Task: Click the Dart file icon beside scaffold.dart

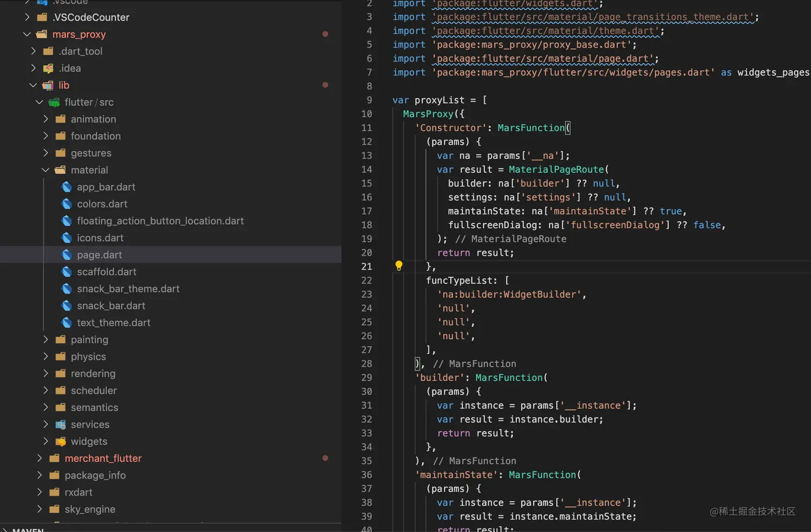Action: click(x=67, y=272)
